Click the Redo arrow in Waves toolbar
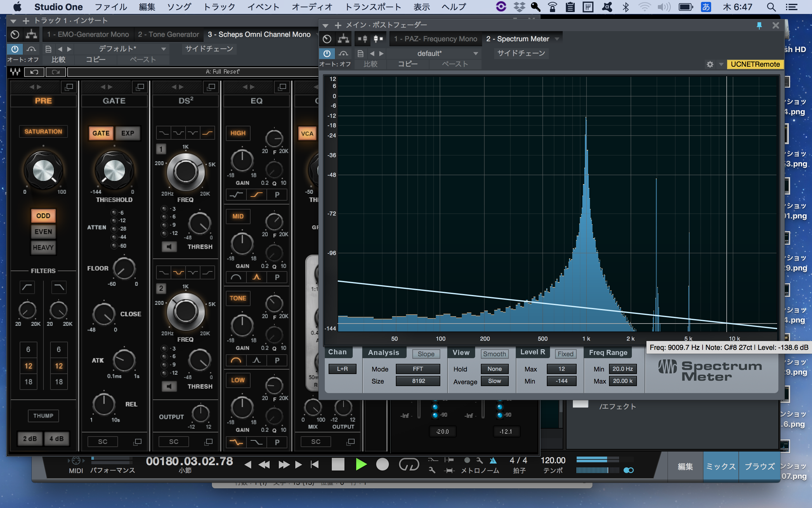Image resolution: width=812 pixels, height=508 pixels. tap(56, 71)
